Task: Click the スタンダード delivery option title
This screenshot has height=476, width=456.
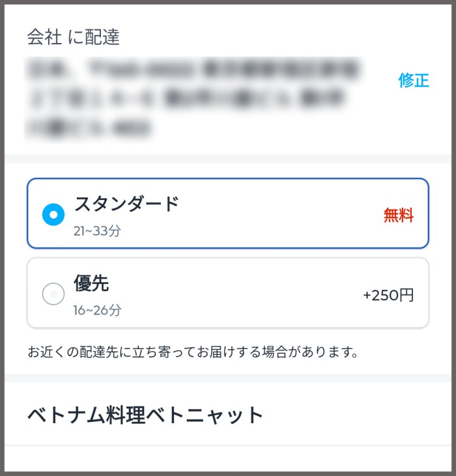Action: pos(126,204)
